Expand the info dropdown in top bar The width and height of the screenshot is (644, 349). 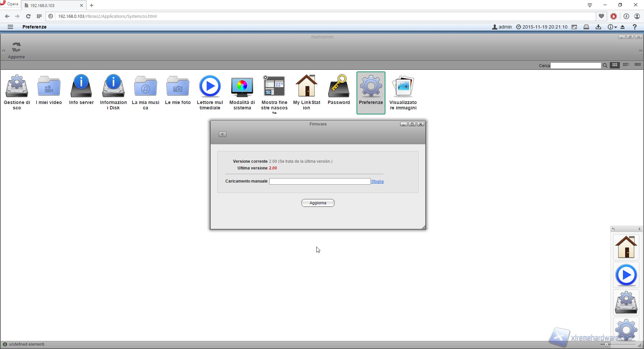pyautogui.click(x=612, y=27)
